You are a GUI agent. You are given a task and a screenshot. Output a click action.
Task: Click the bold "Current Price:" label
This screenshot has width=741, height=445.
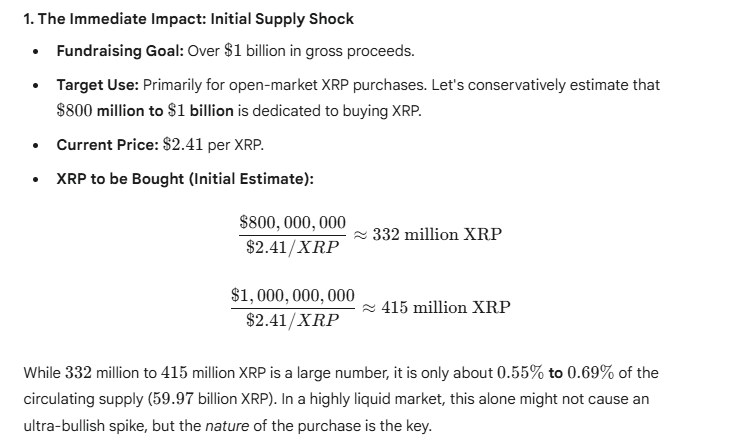point(107,145)
